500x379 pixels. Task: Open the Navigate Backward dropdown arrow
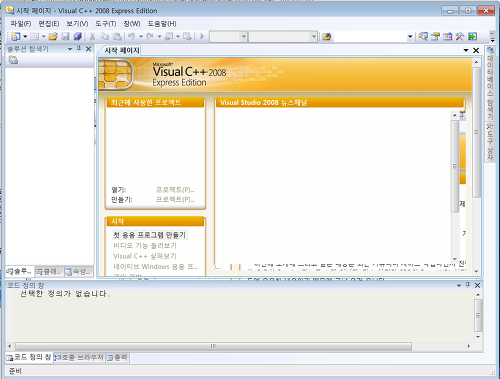[x=178, y=36]
